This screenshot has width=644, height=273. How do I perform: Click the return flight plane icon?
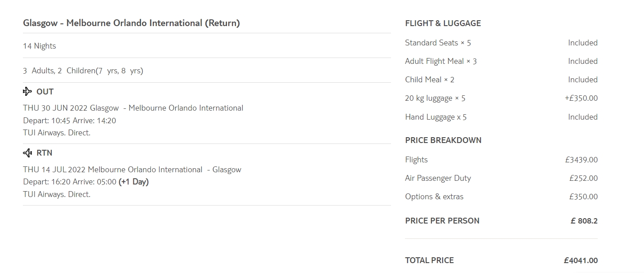[x=27, y=153]
